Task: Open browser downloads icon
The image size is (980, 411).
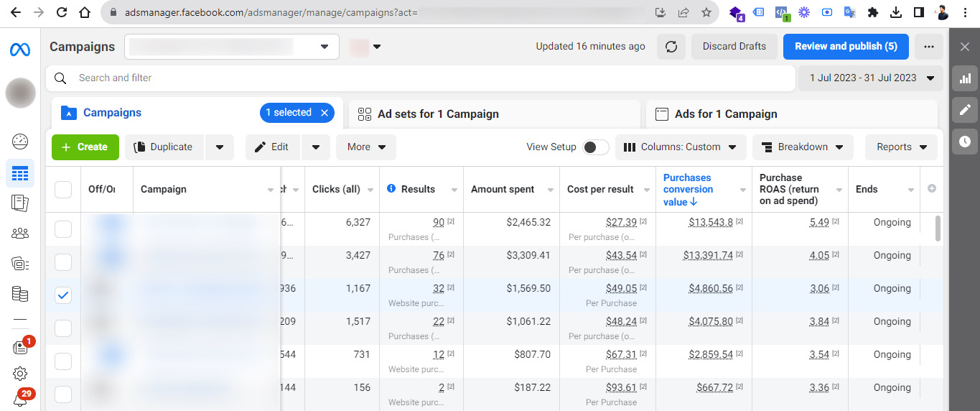Action: [895, 12]
